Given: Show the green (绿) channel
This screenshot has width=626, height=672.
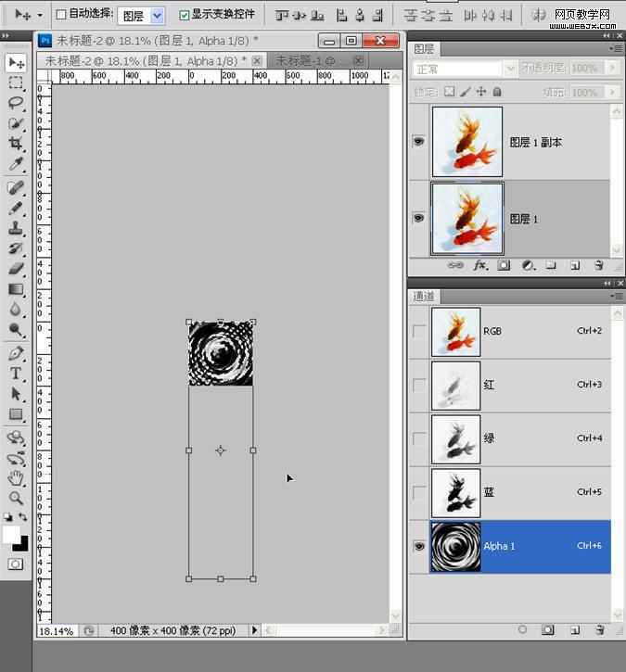Looking at the screenshot, I should (x=419, y=438).
